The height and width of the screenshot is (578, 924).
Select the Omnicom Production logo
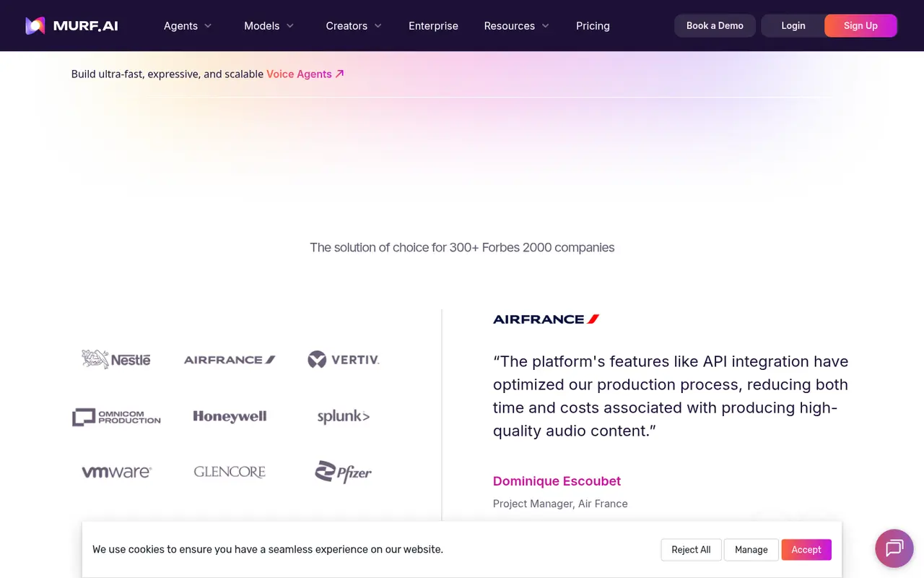pos(116,417)
